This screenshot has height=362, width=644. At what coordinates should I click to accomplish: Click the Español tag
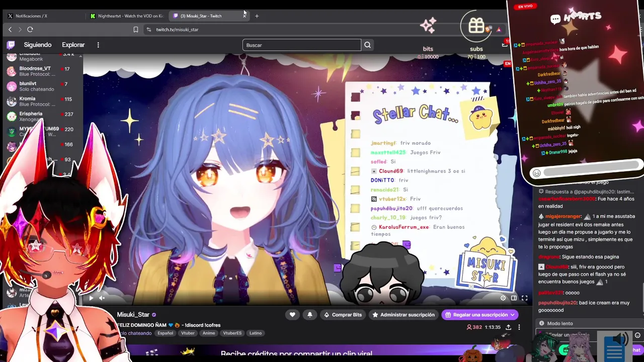pyautogui.click(x=165, y=333)
